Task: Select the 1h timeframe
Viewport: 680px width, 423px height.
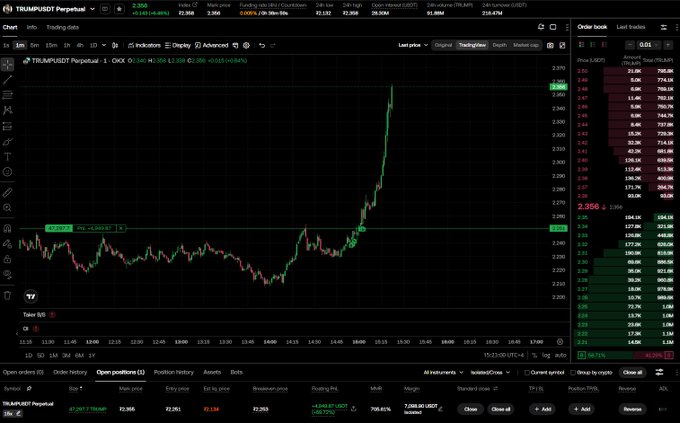Action: tap(67, 45)
